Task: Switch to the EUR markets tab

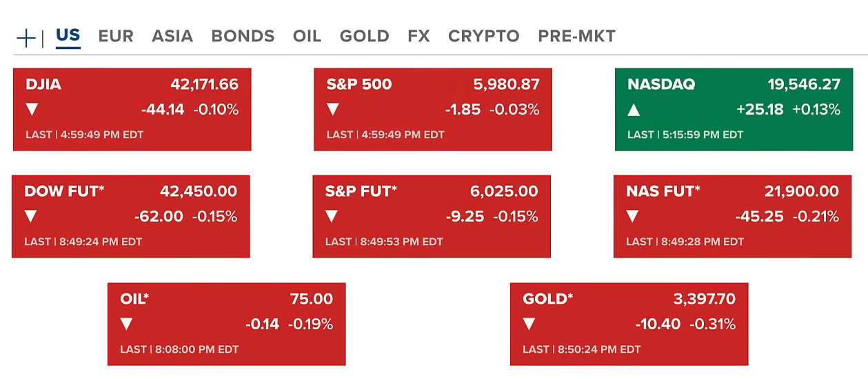Action: click(116, 36)
